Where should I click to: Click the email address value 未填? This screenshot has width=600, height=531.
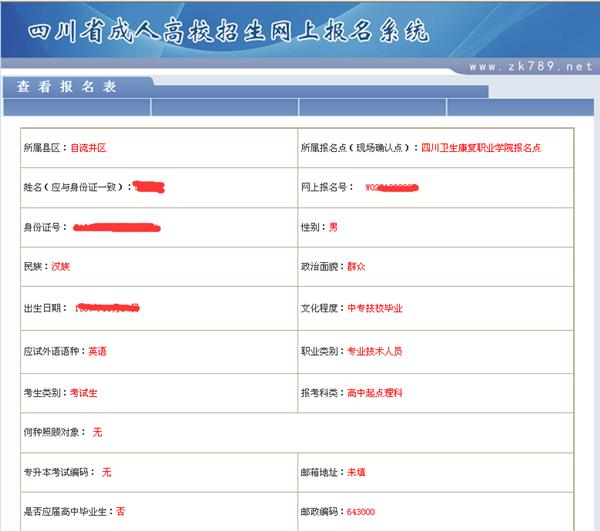357,471
